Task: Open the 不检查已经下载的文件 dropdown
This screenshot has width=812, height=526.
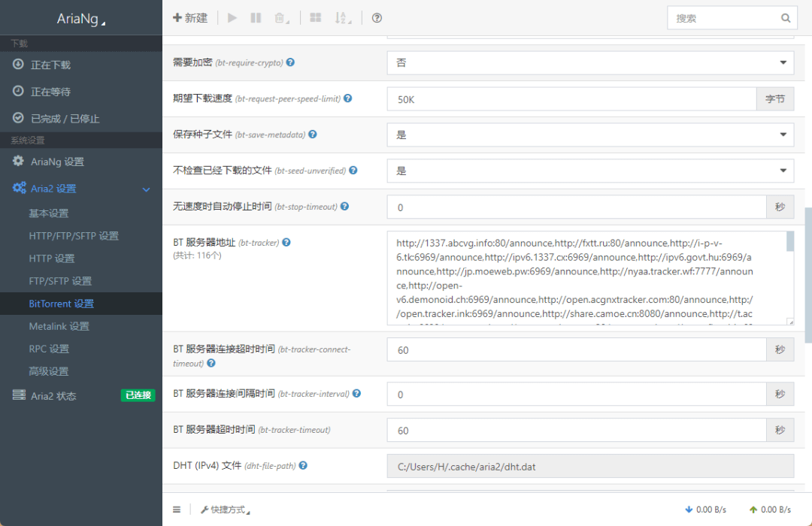Action: pyautogui.click(x=590, y=171)
